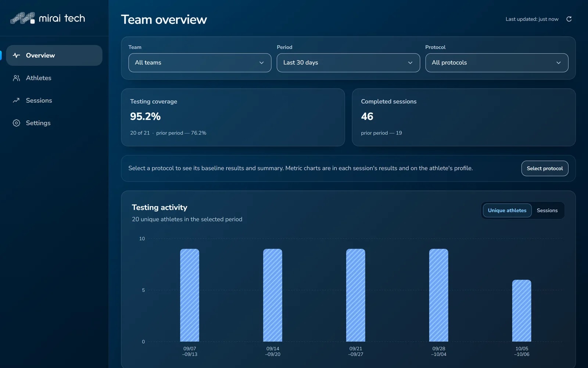Switch chart to Sessions view
Viewport: 588px width, 368px height.
(547, 210)
